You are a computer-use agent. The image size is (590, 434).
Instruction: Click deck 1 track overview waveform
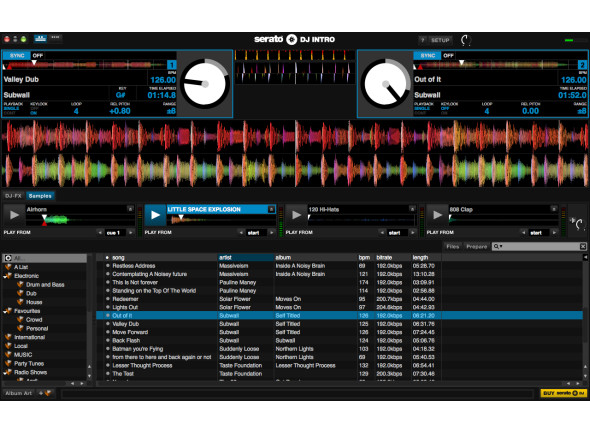coord(85,65)
